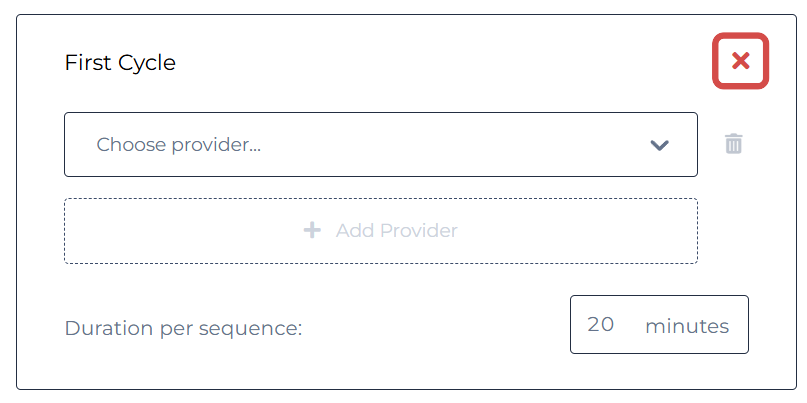
Task: Click the 'Choose provider...' placeholder text
Action: (179, 145)
